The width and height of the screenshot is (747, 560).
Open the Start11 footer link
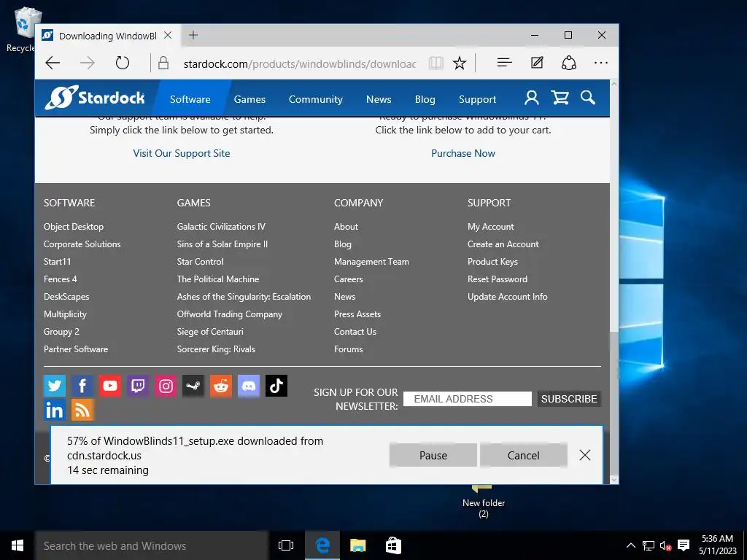[x=57, y=262]
